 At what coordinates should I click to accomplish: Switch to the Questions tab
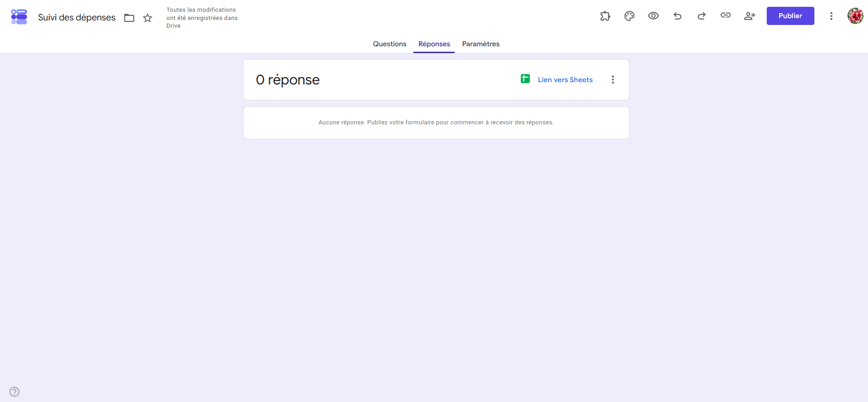[x=390, y=44]
